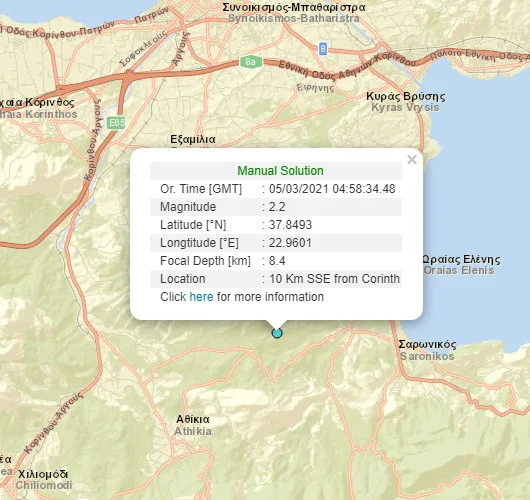Screen dimensions: 530x500
Task: Click the Focal Depth 8.4 row
Action: coord(276,261)
